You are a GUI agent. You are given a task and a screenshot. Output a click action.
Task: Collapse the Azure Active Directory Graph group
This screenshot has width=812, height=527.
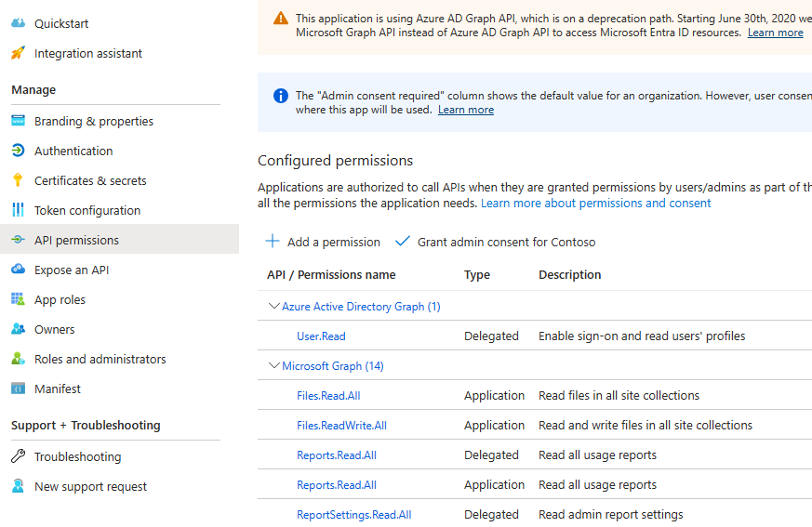[x=274, y=307]
